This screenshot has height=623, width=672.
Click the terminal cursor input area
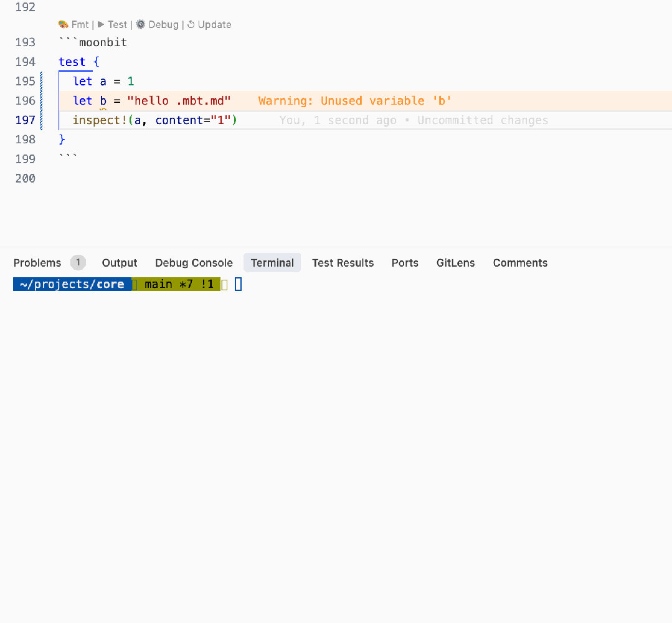(x=239, y=284)
